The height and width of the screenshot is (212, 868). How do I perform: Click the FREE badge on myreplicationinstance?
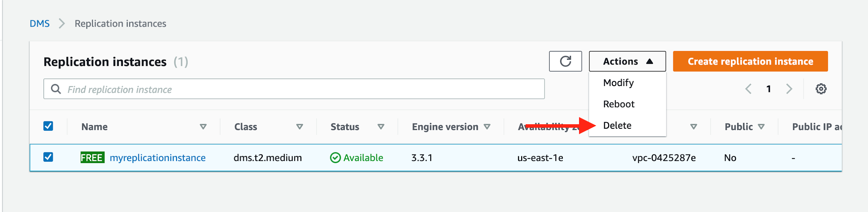point(92,158)
